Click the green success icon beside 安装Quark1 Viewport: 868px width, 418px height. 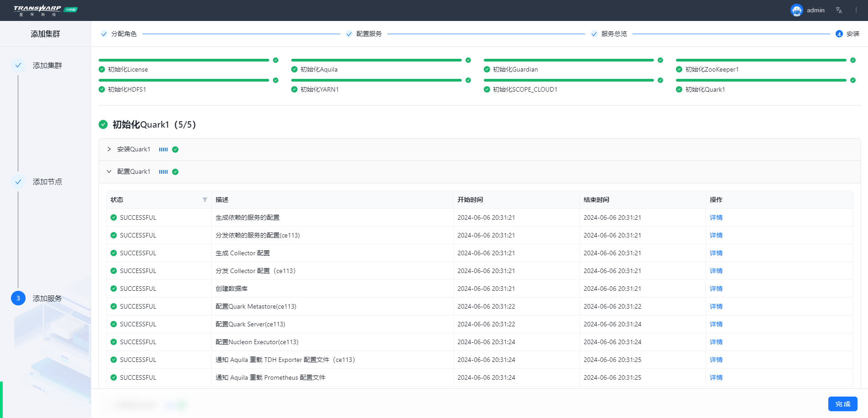point(175,150)
